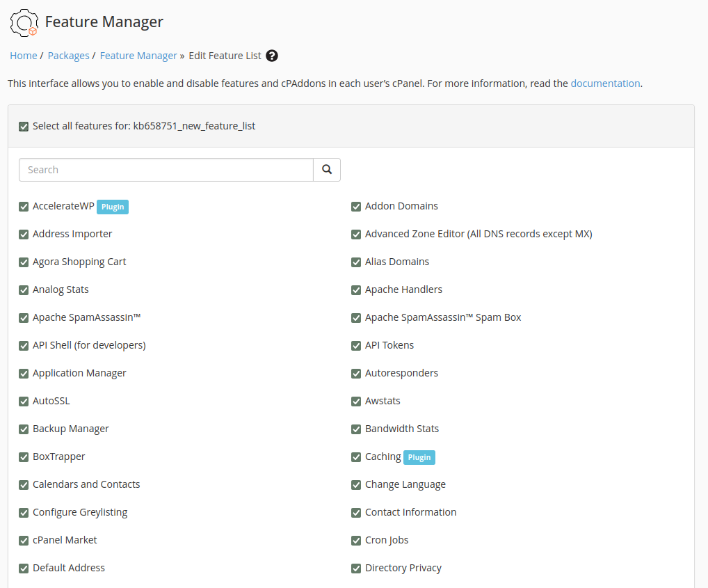
Task: Click the help question mark icon
Action: (x=272, y=56)
